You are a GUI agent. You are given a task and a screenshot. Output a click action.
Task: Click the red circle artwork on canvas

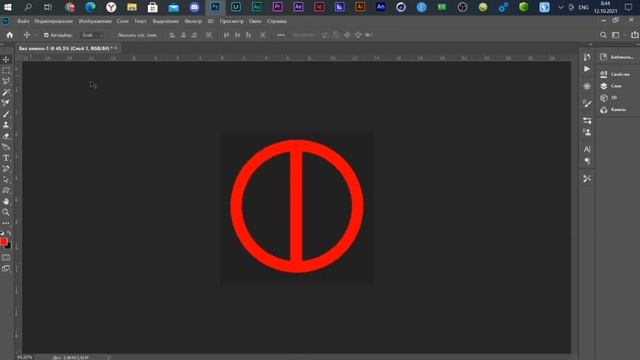[297, 206]
